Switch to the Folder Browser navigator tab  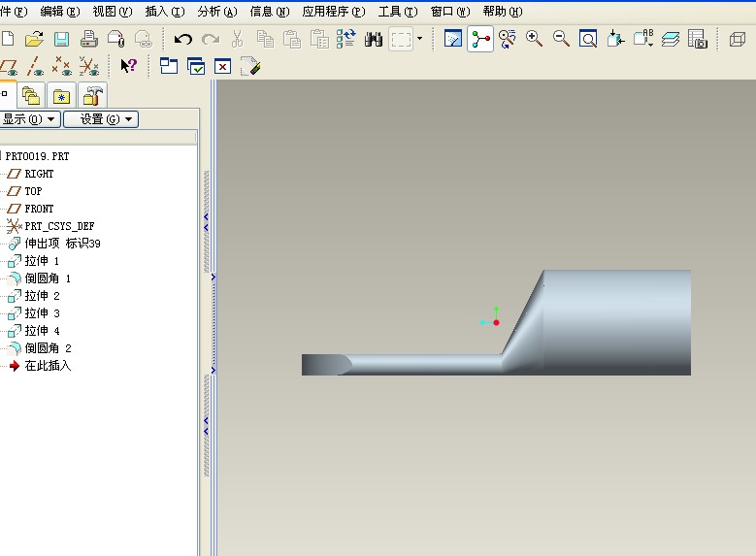click(31, 95)
